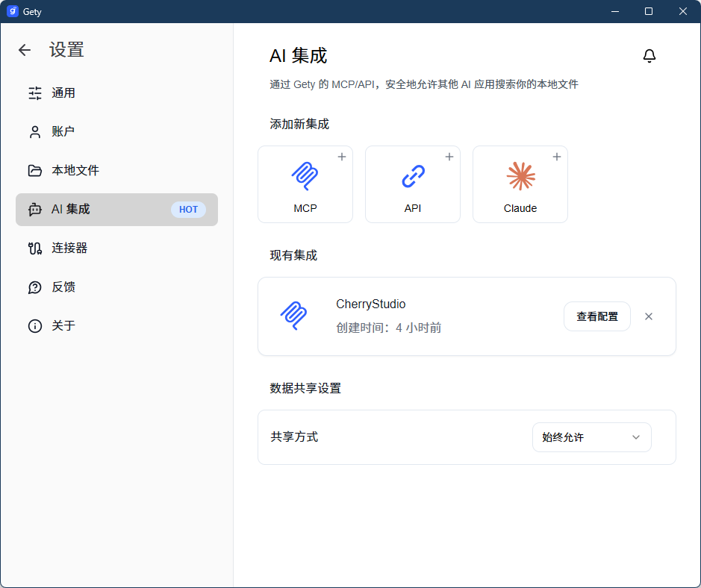Image resolution: width=701 pixels, height=588 pixels.
Task: Add a new MCP integration card
Action: [305, 184]
